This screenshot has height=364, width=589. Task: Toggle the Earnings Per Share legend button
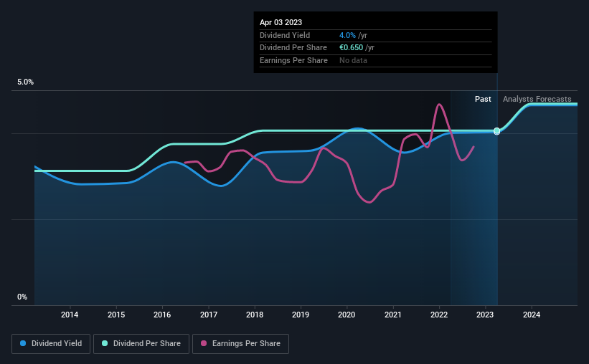pyautogui.click(x=240, y=344)
